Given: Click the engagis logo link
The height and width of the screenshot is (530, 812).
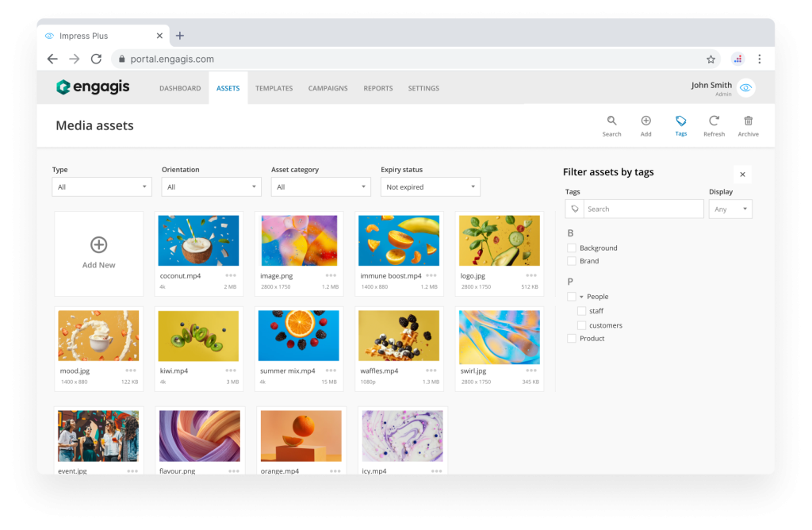Looking at the screenshot, I should 93,87.
